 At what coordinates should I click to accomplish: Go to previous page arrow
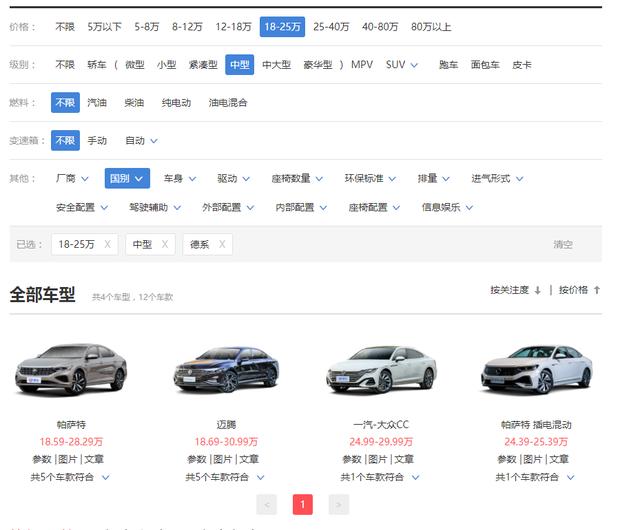267,505
